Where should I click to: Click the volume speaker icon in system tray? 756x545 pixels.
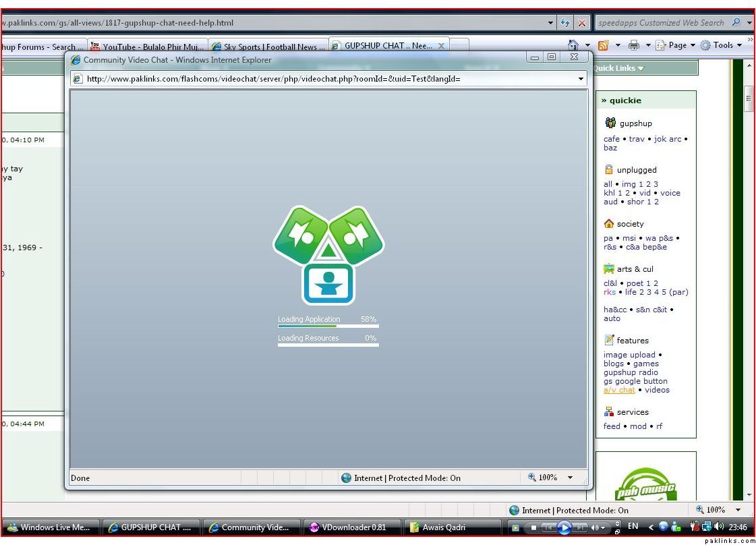click(719, 527)
